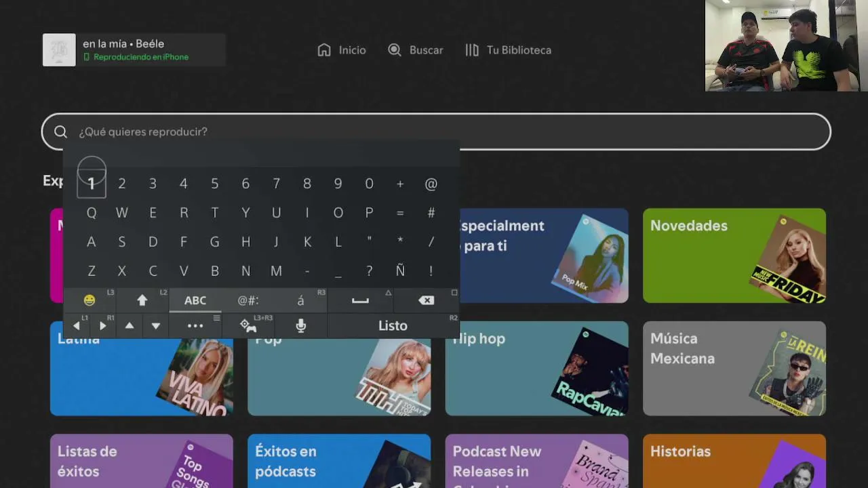
Task: Tap the question mark ? key
Action: (x=369, y=271)
